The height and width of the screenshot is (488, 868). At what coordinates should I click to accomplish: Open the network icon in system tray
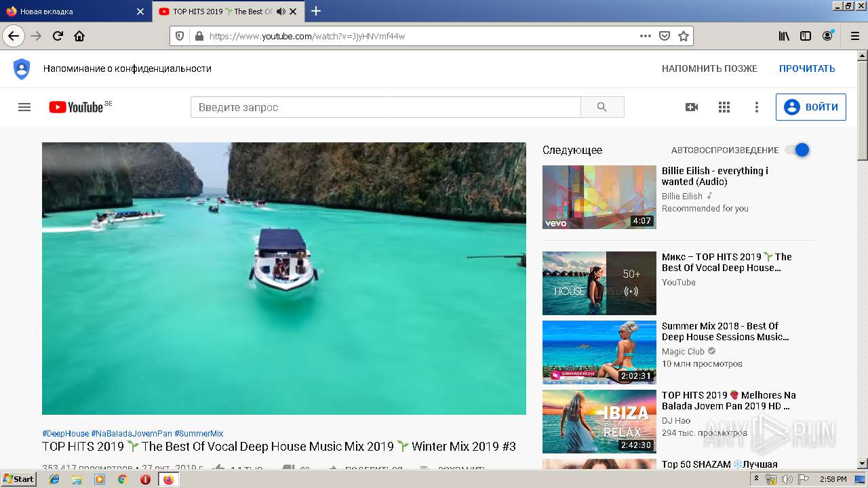point(771,479)
